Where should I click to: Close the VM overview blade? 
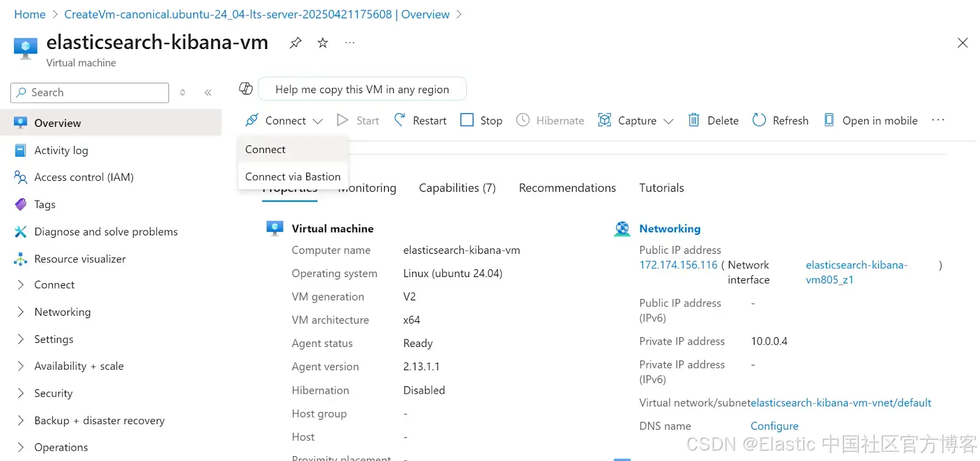[962, 43]
